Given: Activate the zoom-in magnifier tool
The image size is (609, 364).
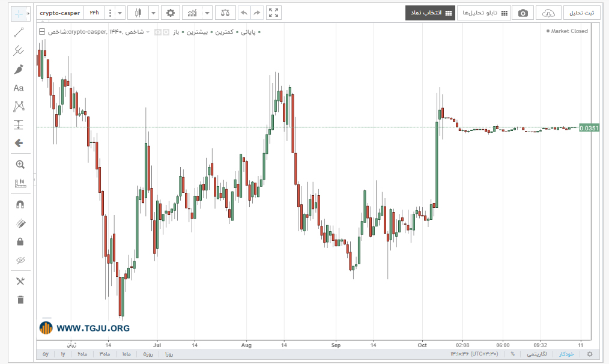Looking at the screenshot, I should [x=20, y=165].
